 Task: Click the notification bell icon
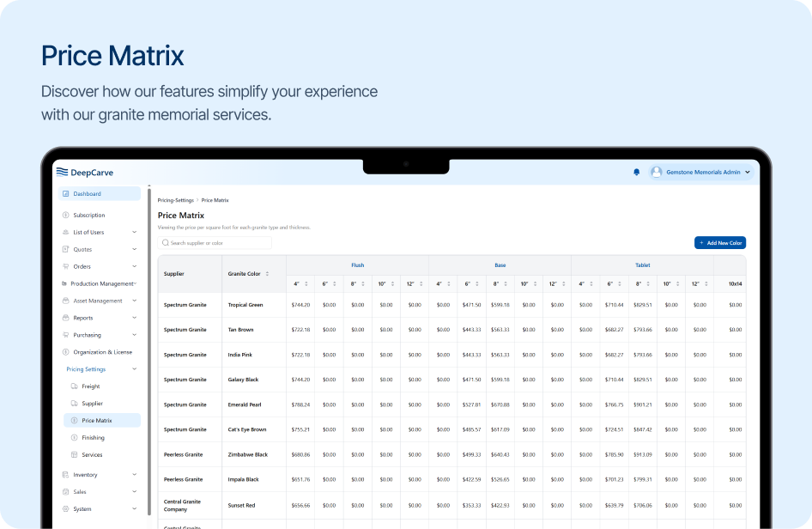636,172
